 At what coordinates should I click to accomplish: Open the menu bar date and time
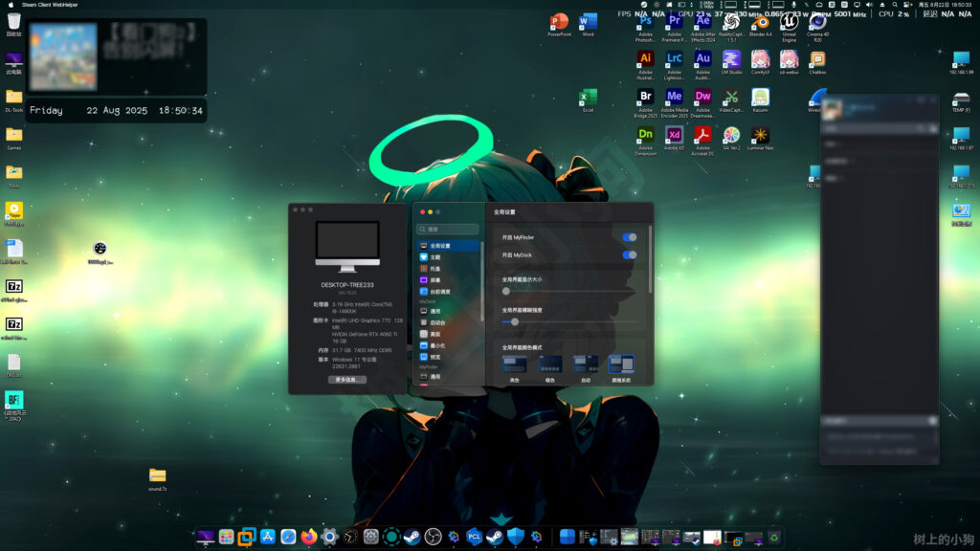[945, 5]
